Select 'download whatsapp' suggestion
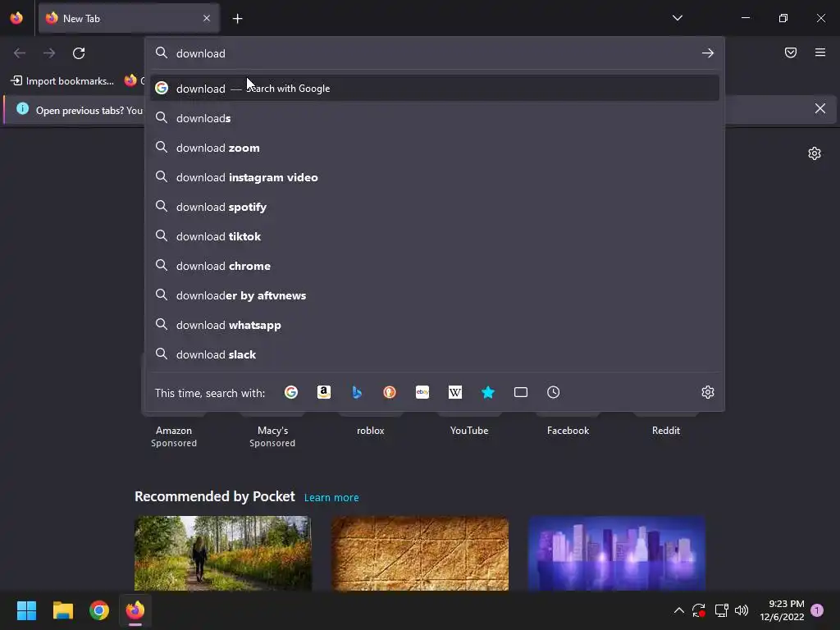 click(x=435, y=325)
